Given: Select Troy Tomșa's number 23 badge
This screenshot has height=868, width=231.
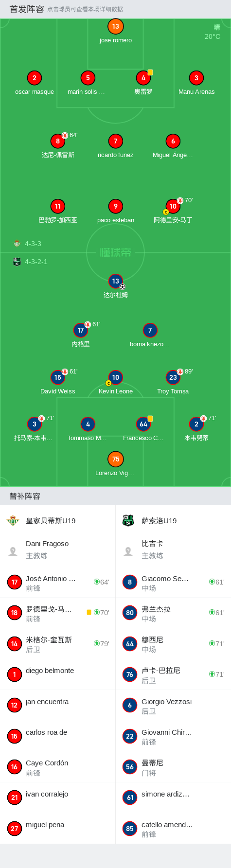Looking at the screenshot, I should pyautogui.click(x=173, y=377).
